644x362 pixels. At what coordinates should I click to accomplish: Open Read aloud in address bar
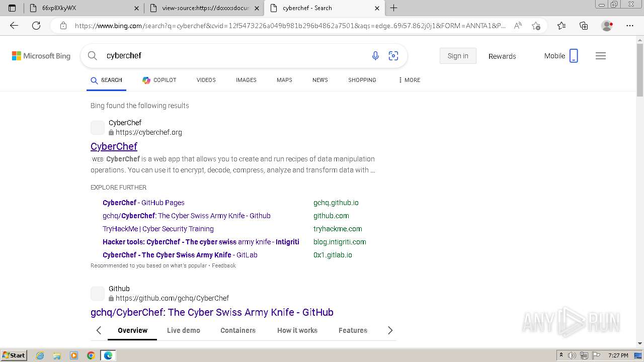(518, 26)
